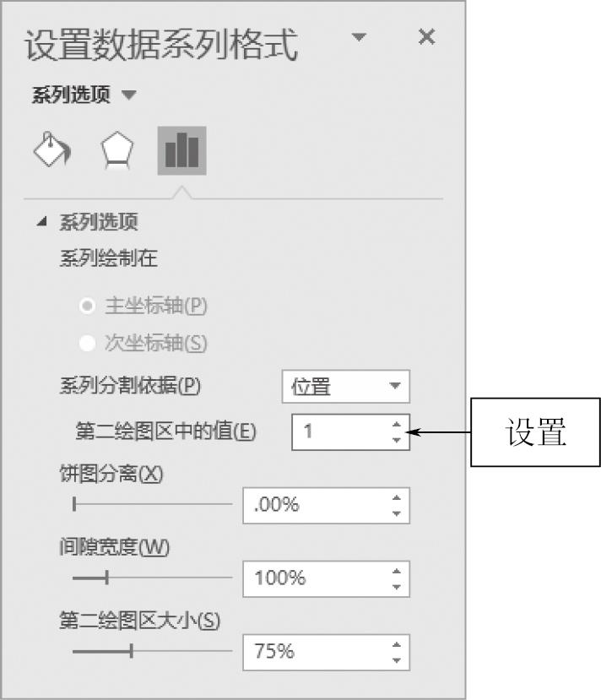Increase 第二绘图区中的值 with up arrow
601x700 pixels.
coord(397,424)
